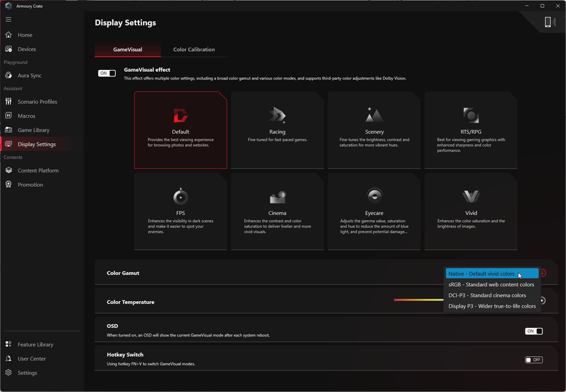The image size is (566, 392).
Task: Open Promotion page label
Action: pyautogui.click(x=30, y=184)
